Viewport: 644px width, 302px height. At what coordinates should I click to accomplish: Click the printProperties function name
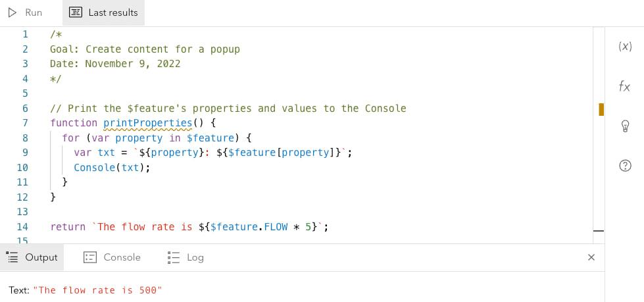[147, 123]
